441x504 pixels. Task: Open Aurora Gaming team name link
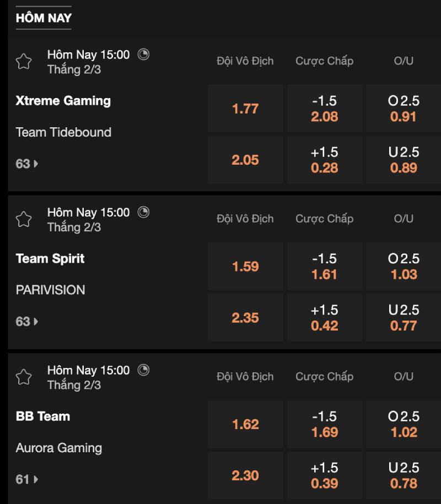[x=59, y=448]
